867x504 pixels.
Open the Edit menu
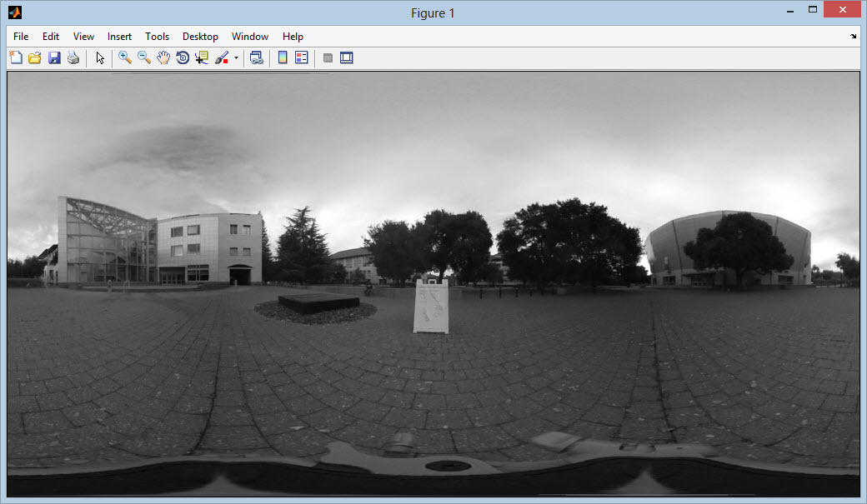[x=51, y=37]
